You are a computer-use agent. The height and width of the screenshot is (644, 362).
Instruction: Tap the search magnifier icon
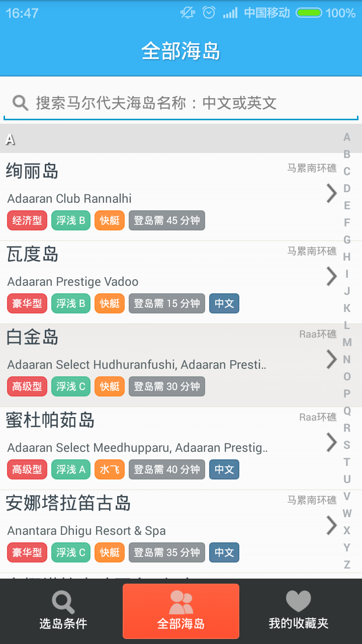pyautogui.click(x=21, y=103)
